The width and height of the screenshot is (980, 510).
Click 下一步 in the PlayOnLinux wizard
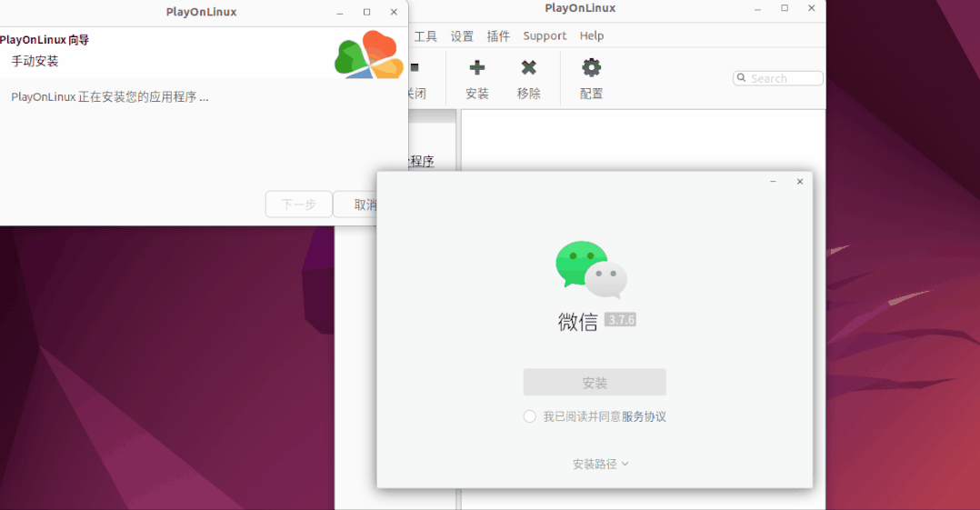pyautogui.click(x=299, y=205)
